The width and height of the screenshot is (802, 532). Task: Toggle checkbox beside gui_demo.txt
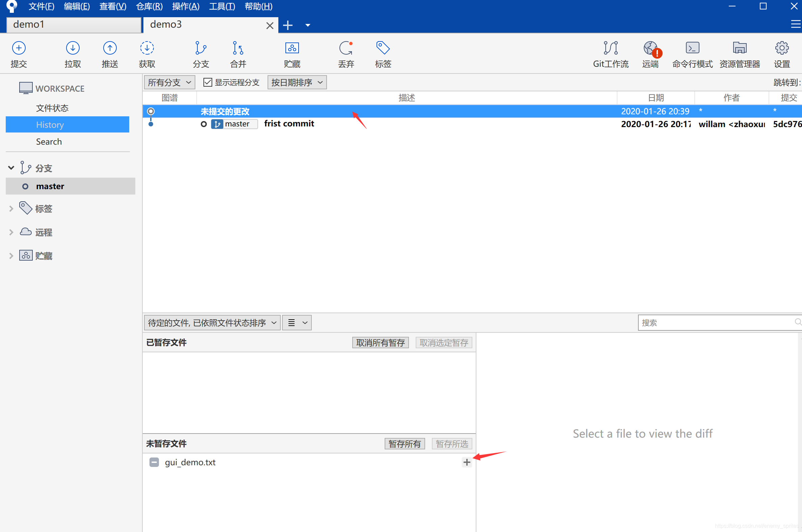pyautogui.click(x=154, y=462)
